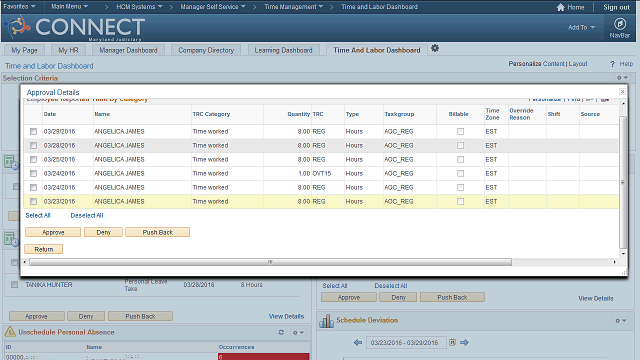Close the Approval Details dialog
Image resolution: width=640 pixels, height=360 pixels.
coord(622,91)
